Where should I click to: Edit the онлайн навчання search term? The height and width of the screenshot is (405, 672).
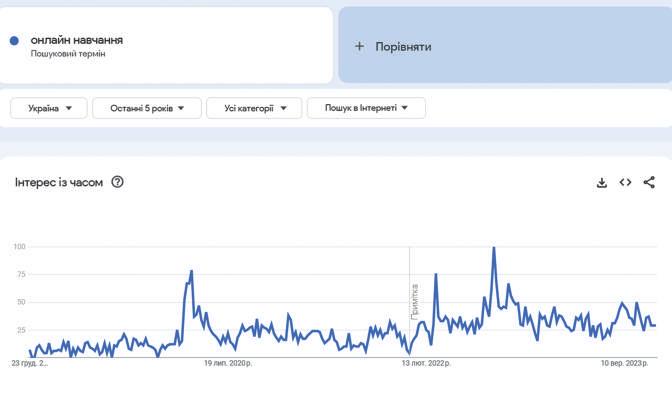(x=77, y=40)
